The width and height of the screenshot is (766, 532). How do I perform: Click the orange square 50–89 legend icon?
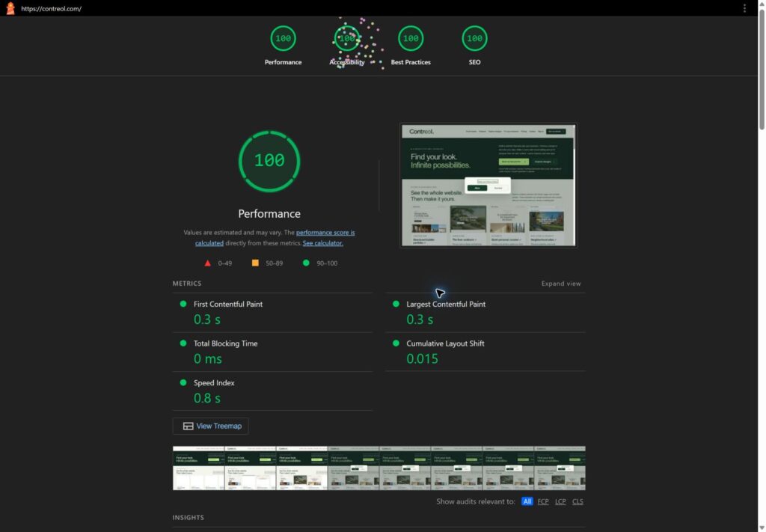pyautogui.click(x=255, y=263)
